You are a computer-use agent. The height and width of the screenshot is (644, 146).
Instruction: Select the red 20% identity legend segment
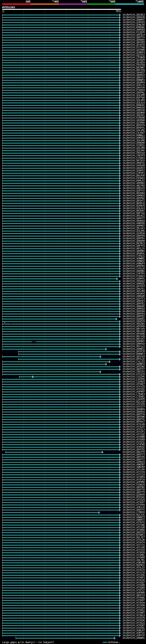click(16, 4)
